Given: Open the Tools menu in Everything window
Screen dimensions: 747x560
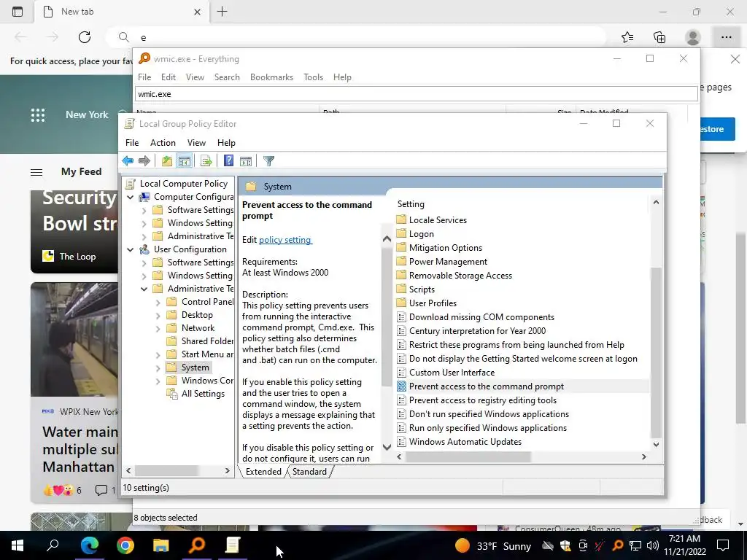Looking at the screenshot, I should [x=314, y=77].
